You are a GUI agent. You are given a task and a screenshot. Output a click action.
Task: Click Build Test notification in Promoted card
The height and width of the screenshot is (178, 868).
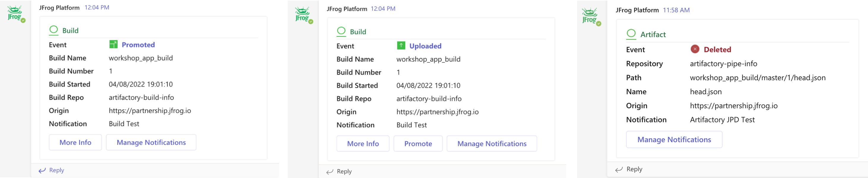pyautogui.click(x=124, y=124)
